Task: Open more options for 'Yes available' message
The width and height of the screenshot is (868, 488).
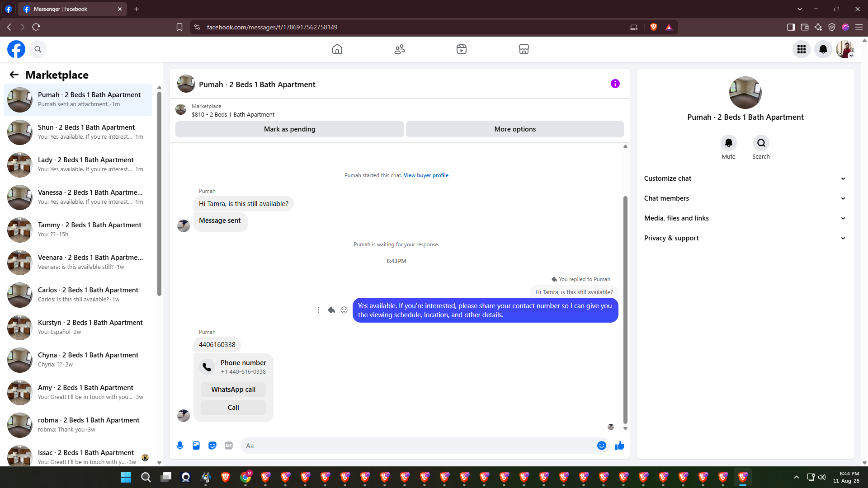Action: pyautogui.click(x=319, y=310)
